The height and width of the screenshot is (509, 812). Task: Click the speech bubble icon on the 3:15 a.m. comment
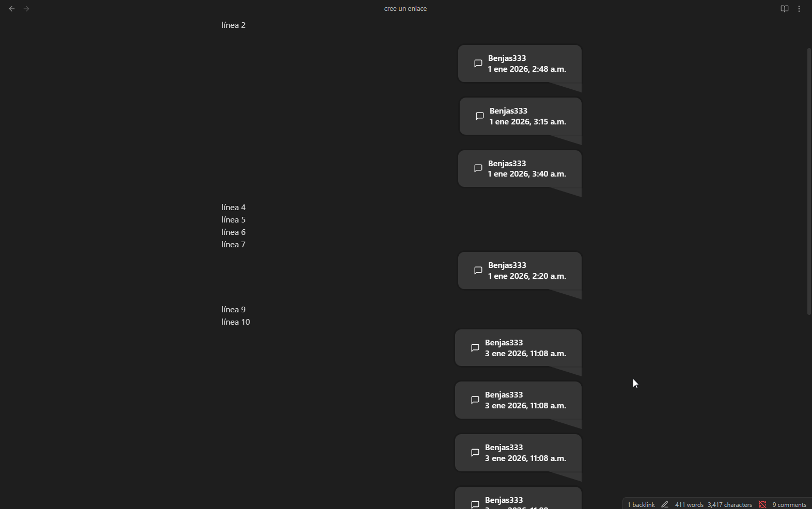[479, 116]
